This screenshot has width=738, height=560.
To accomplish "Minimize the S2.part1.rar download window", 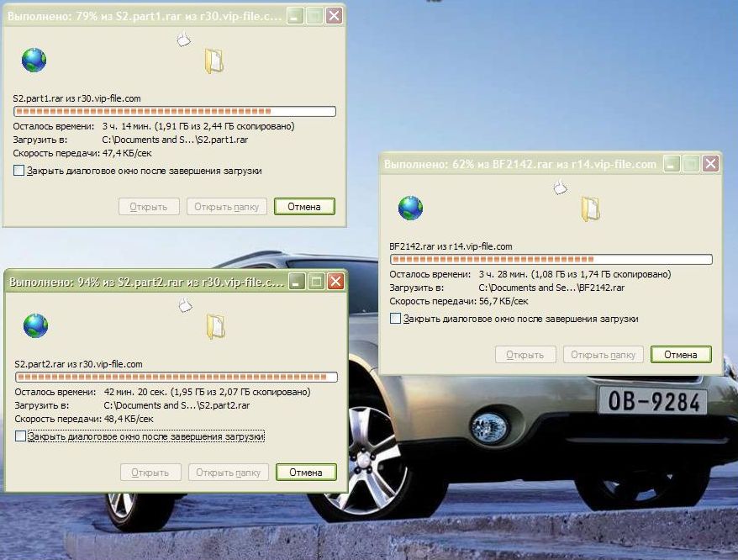I will [294, 16].
